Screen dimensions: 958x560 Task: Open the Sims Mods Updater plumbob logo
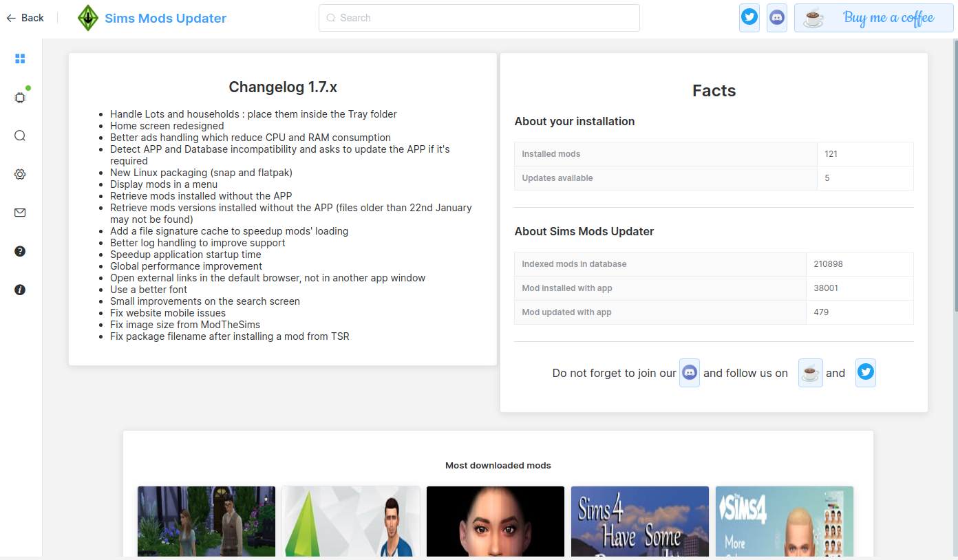88,18
